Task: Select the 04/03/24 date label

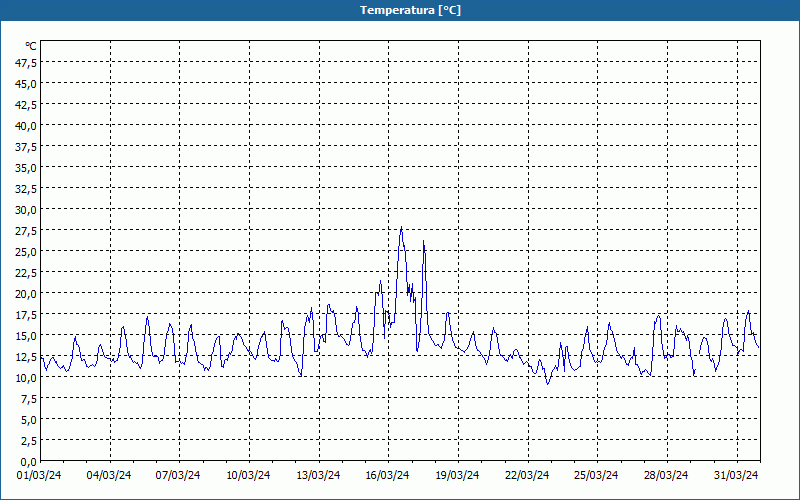Action: coord(109,476)
